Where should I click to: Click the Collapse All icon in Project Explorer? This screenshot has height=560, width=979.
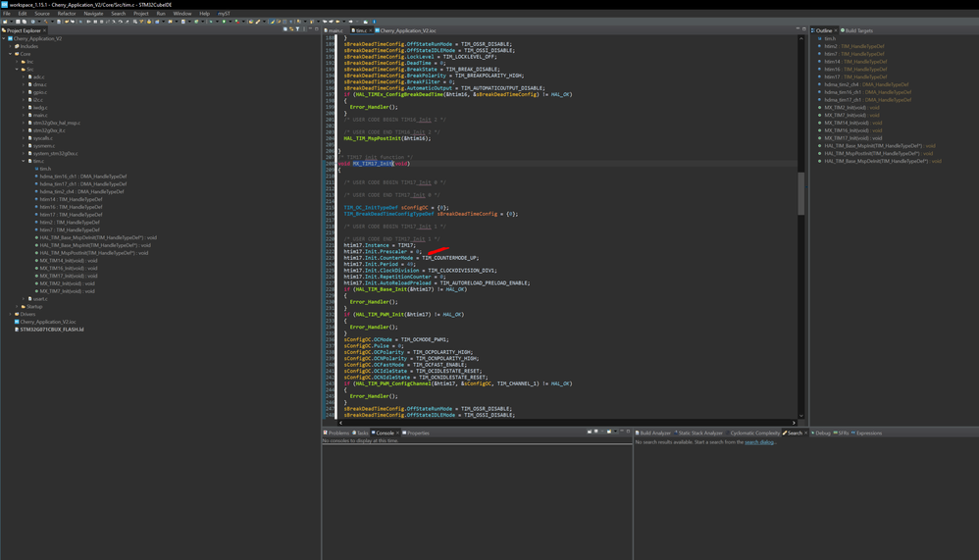285,29
